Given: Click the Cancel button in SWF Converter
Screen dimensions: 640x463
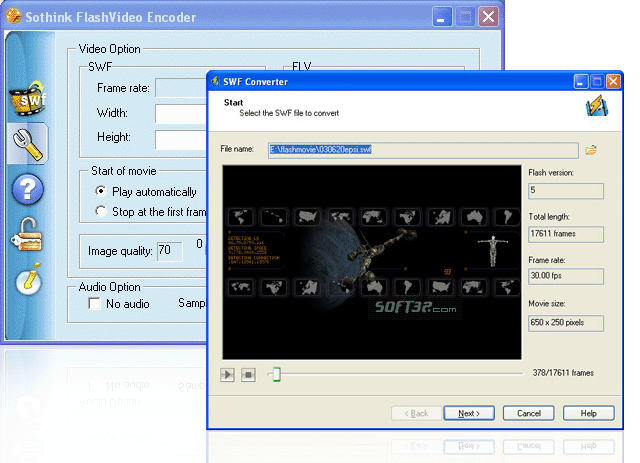Looking at the screenshot, I should tap(529, 413).
